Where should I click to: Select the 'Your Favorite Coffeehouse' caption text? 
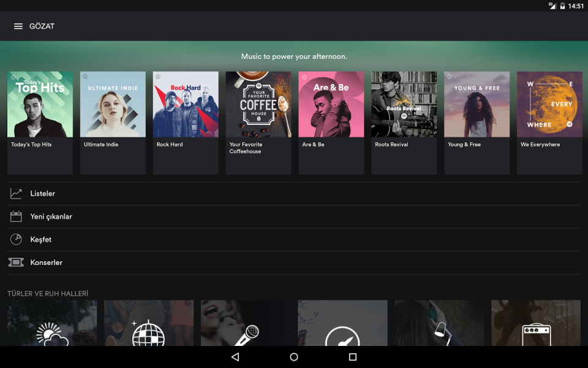coord(246,148)
